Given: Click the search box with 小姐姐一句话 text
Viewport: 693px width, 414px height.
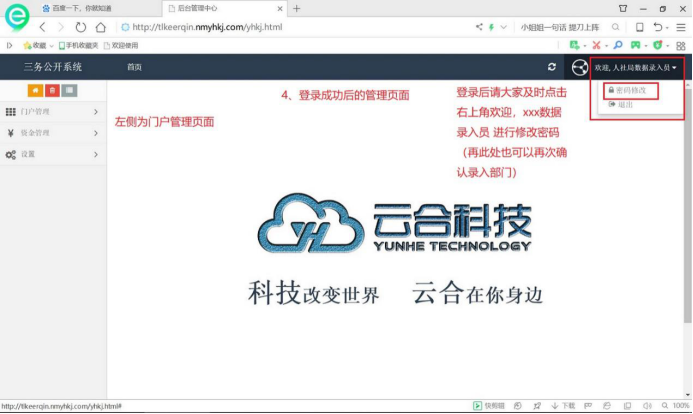Looking at the screenshot, I should click(560, 27).
